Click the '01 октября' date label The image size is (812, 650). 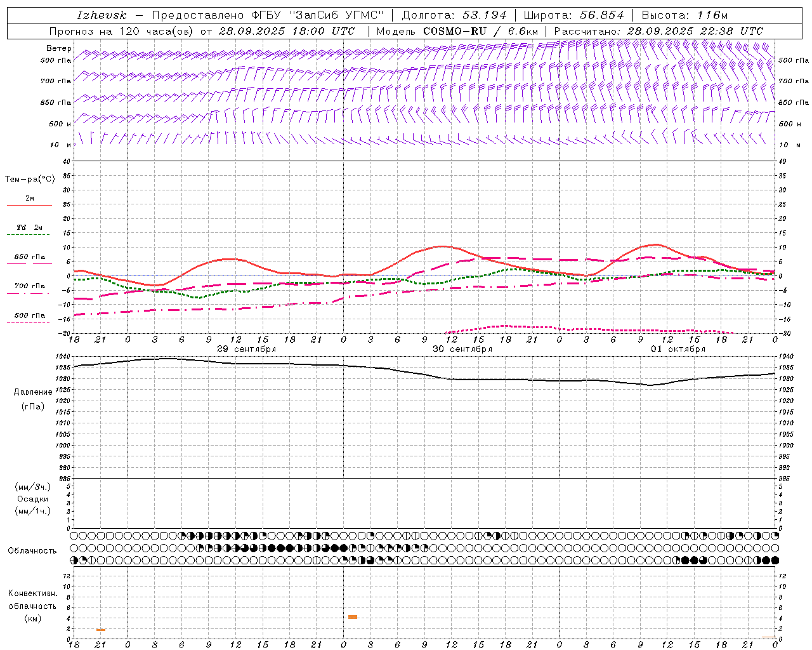[x=678, y=349]
